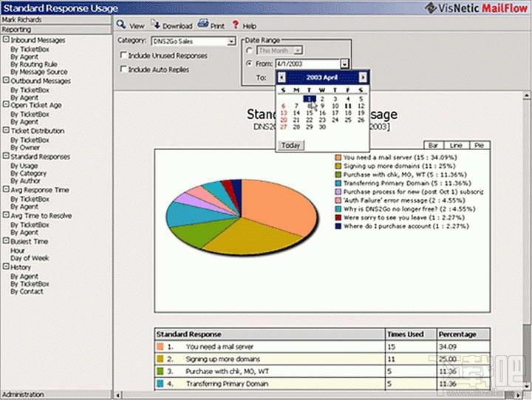Click table row 'You need a mail server'
Screen dimensions: 532x400
(322, 347)
